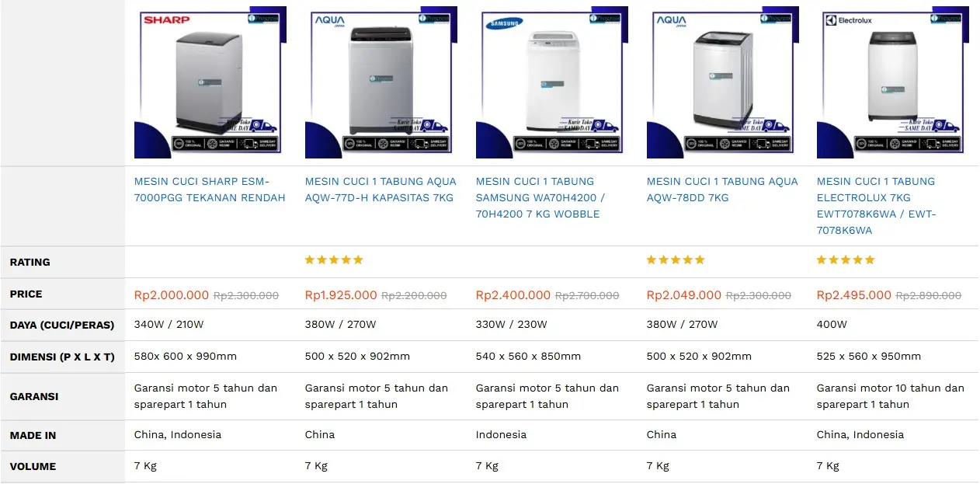Image resolution: width=980 pixels, height=484 pixels.
Task: Click the Rp2.400.000 Samsung price
Action: coord(513,295)
